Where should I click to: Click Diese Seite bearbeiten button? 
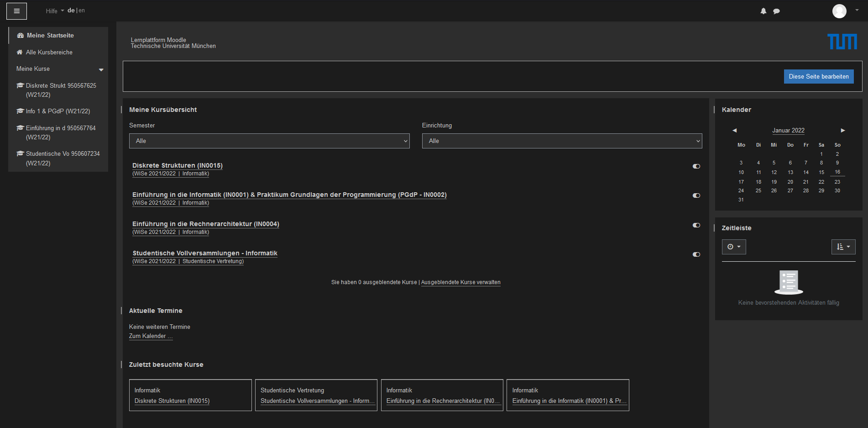tap(819, 76)
